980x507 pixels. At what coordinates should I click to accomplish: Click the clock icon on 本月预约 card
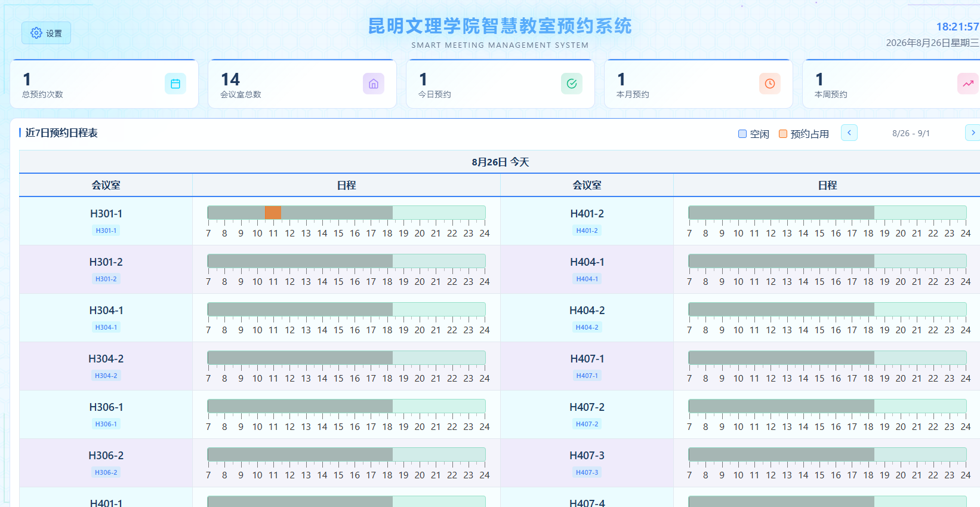coord(770,84)
